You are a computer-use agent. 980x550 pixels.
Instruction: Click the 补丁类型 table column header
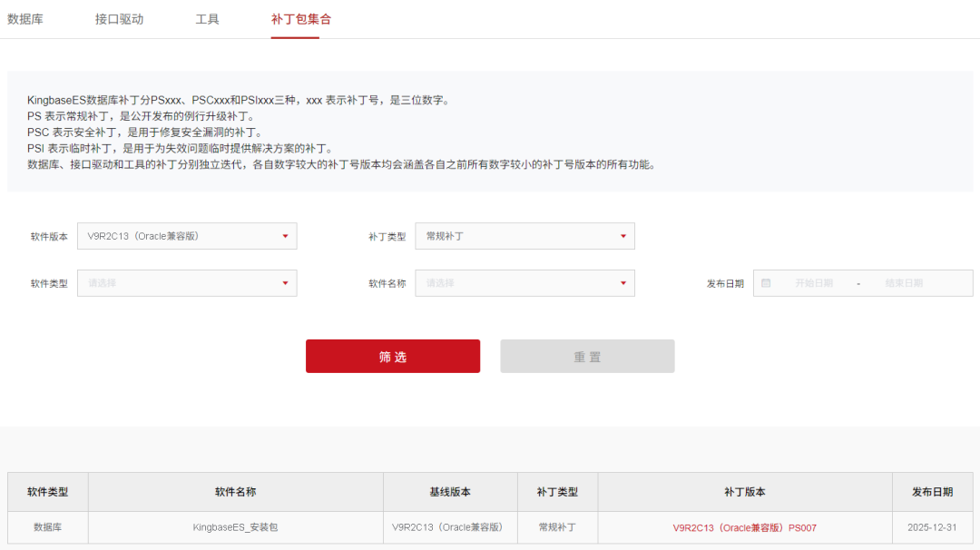point(557,492)
